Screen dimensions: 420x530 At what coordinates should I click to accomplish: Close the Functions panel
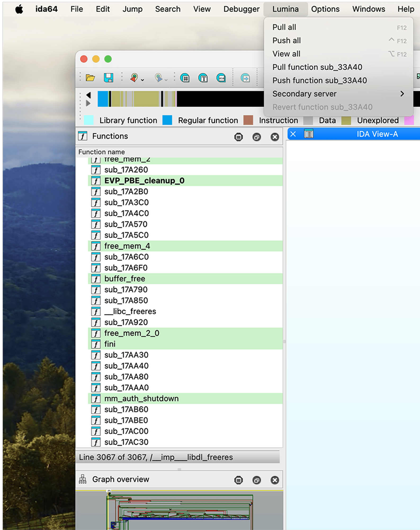click(x=275, y=137)
